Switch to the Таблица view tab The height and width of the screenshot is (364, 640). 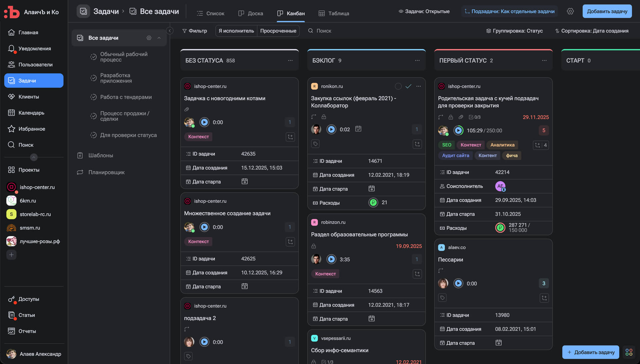tap(334, 13)
